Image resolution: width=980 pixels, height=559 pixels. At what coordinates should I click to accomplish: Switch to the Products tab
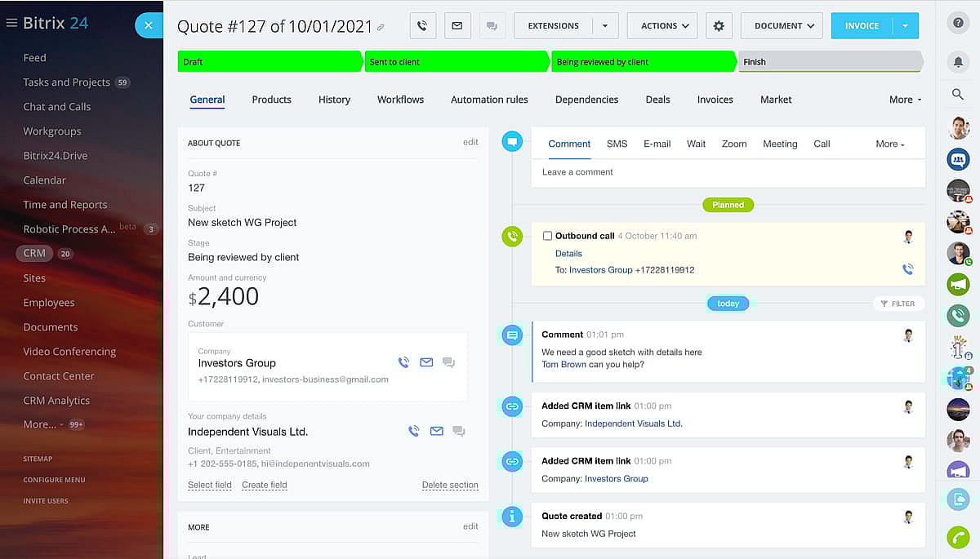(272, 100)
